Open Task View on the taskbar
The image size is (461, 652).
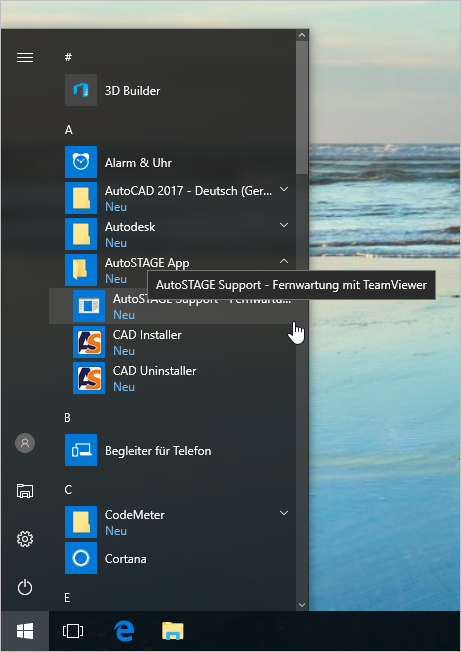[73, 632]
